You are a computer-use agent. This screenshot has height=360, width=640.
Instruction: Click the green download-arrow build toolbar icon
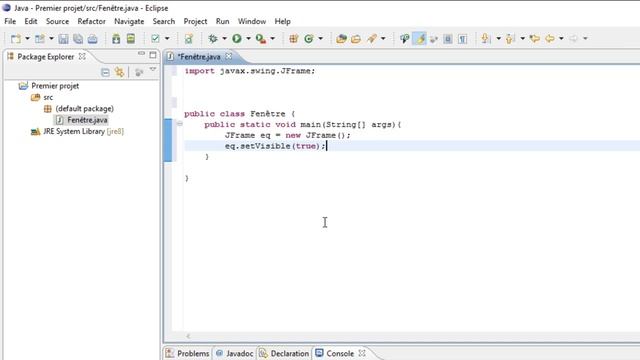(x=116, y=39)
